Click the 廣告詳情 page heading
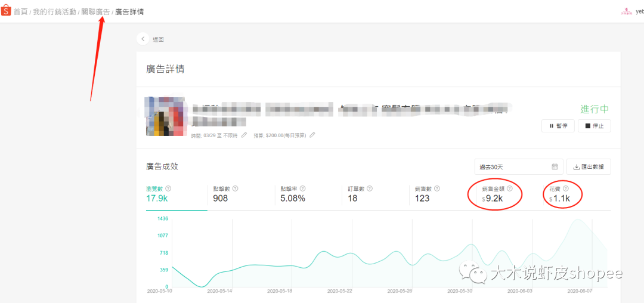The image size is (644, 303). (x=165, y=69)
